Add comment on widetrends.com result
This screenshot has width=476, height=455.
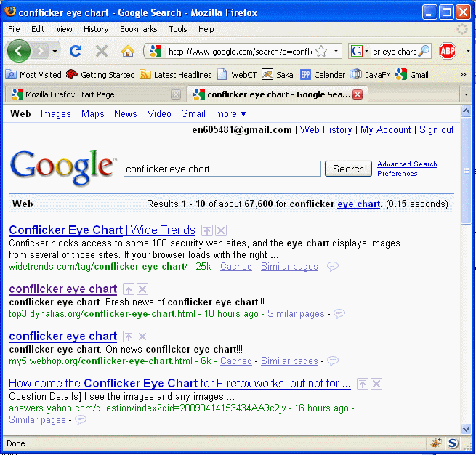coord(332,267)
